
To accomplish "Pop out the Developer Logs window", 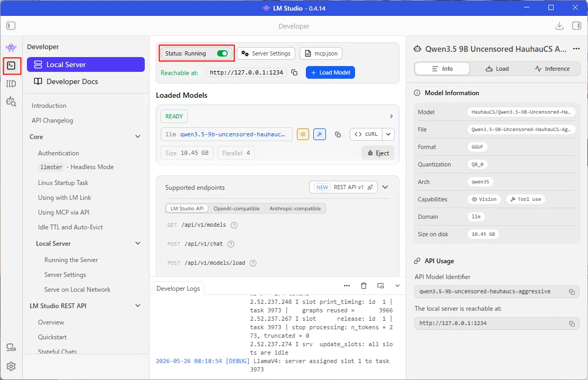I will [380, 286].
